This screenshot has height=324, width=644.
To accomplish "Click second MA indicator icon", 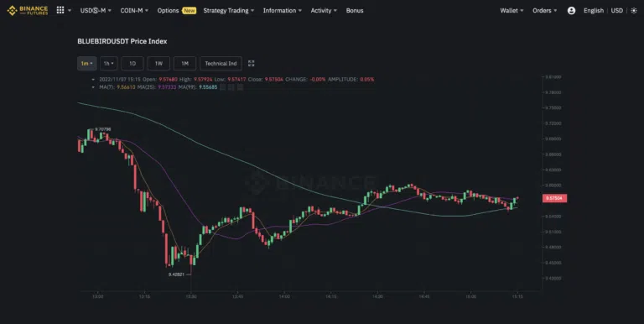I will [231, 87].
